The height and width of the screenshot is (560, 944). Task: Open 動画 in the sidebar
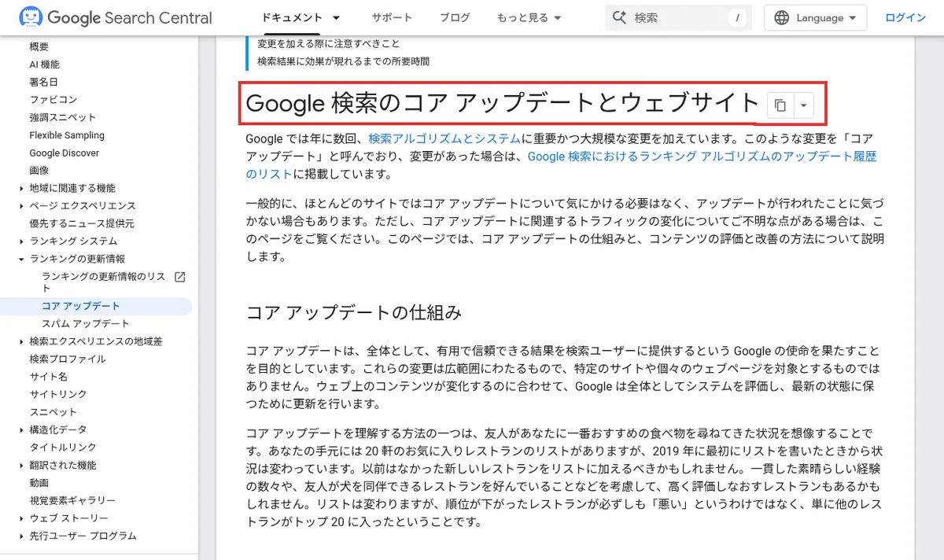point(39,483)
